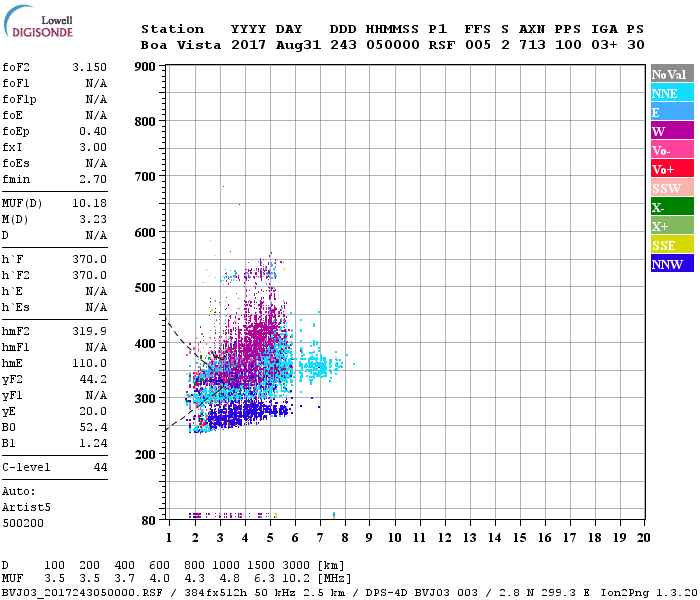This screenshot has width=700, height=600.
Task: Select the No Val legend swatch
Action: (x=672, y=74)
